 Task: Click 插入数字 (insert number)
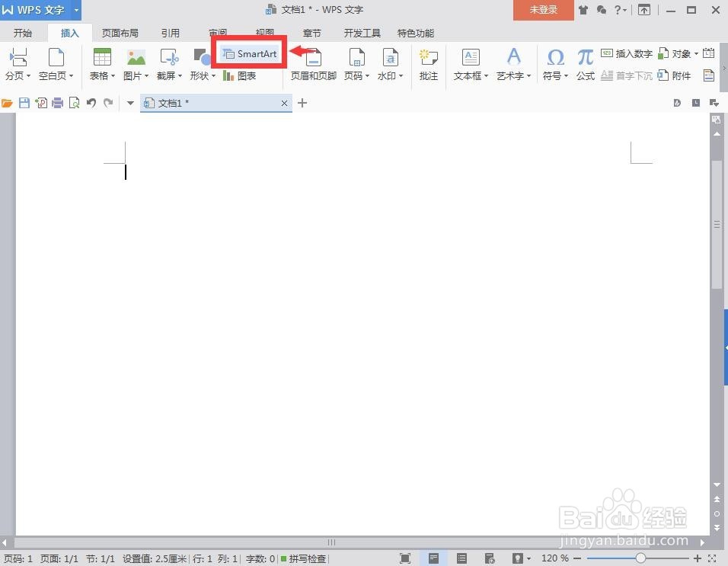point(627,54)
